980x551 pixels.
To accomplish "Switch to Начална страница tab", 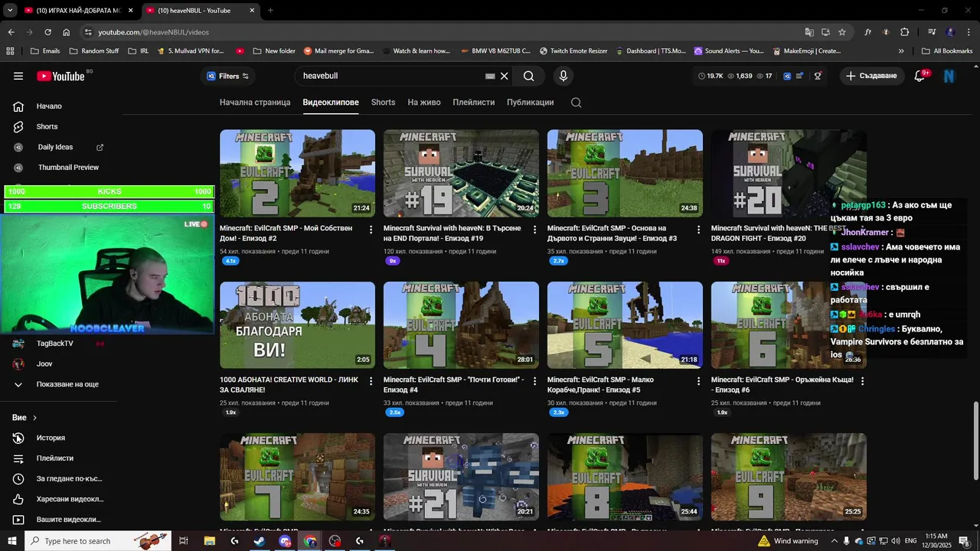I will 255,102.
